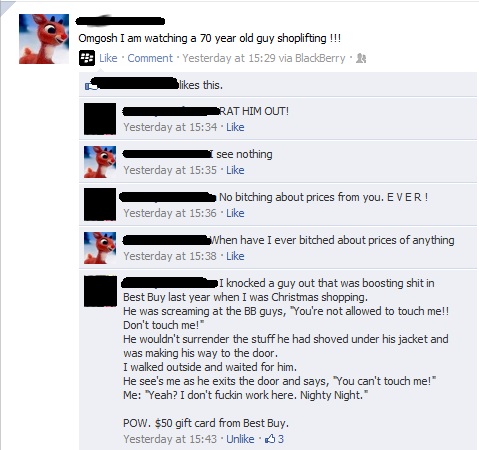Image resolution: width=479 pixels, height=450 pixels.
Task: Click reindeer avatar beside 'When have I ever' comment
Action: pyautogui.click(x=100, y=248)
